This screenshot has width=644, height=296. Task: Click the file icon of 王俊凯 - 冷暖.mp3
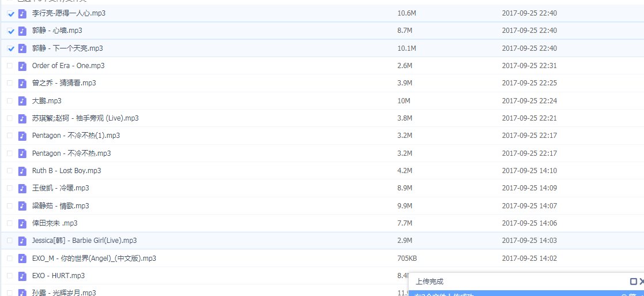pos(22,188)
